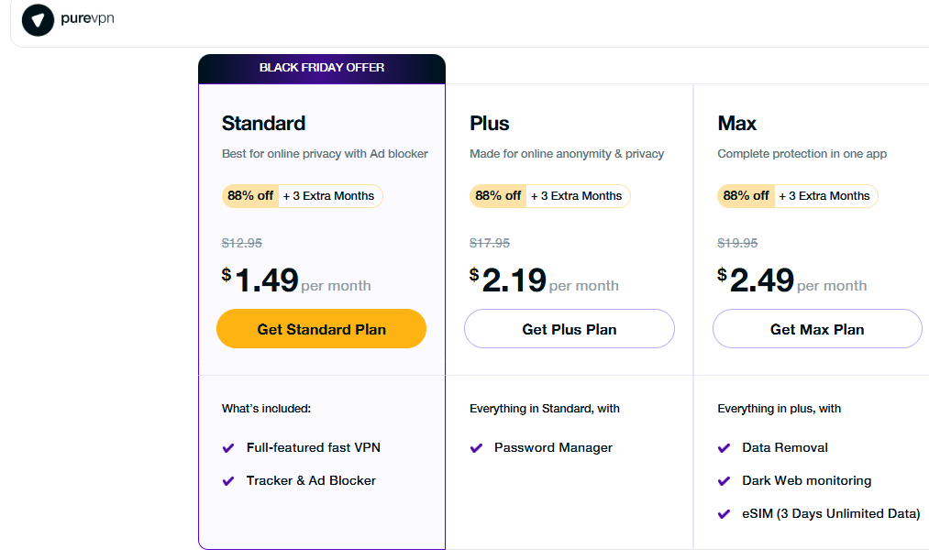Click the play-arrow inside the PureVPN logo
The image size is (929, 560).
coord(38,19)
